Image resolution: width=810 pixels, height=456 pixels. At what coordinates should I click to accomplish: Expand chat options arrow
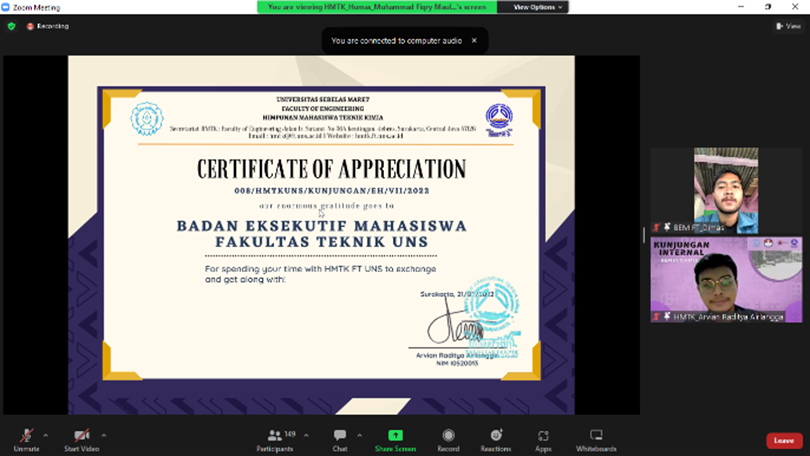click(360, 436)
